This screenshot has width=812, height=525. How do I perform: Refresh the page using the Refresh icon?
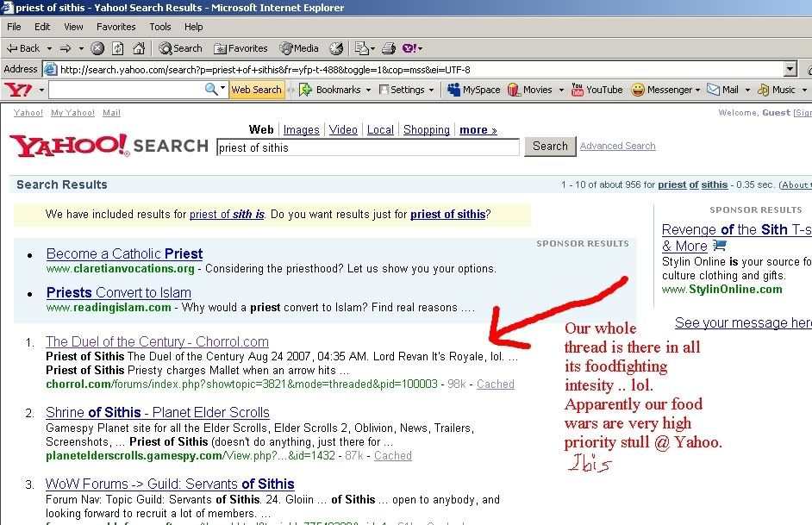(118, 48)
